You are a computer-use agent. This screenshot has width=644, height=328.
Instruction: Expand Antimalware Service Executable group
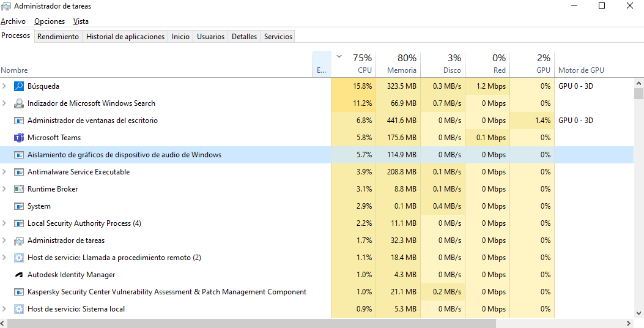(4, 172)
